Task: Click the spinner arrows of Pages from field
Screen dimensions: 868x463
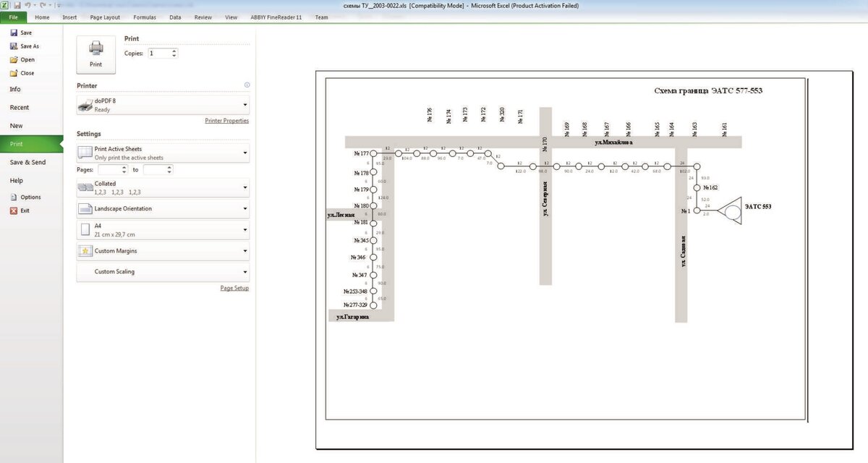Action: 126,169
